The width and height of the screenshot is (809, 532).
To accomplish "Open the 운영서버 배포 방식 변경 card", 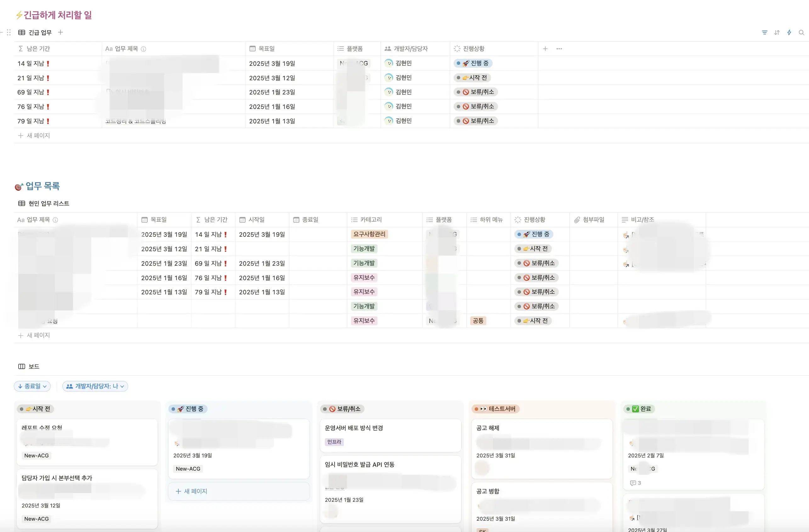I will pyautogui.click(x=354, y=427).
